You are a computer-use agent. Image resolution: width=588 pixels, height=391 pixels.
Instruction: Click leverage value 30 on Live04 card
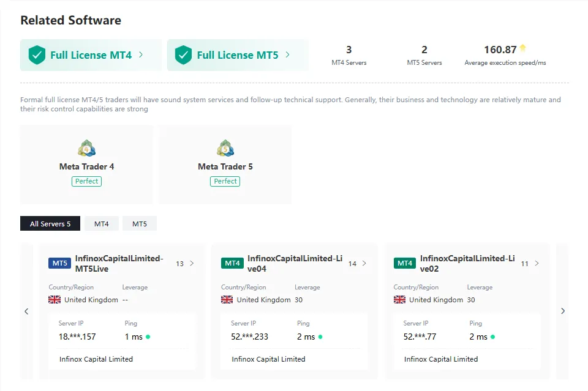point(298,300)
